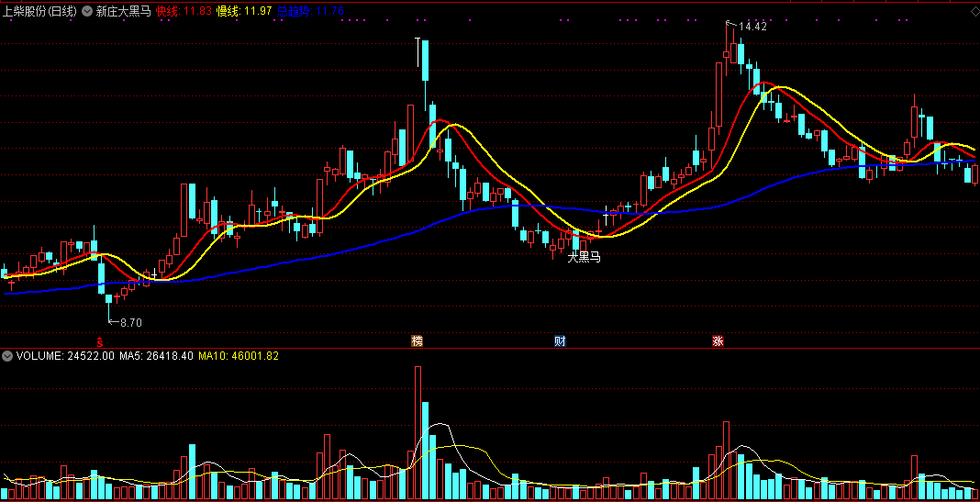
Task: Select the 快线: 11.83 label
Action: pyautogui.click(x=184, y=11)
